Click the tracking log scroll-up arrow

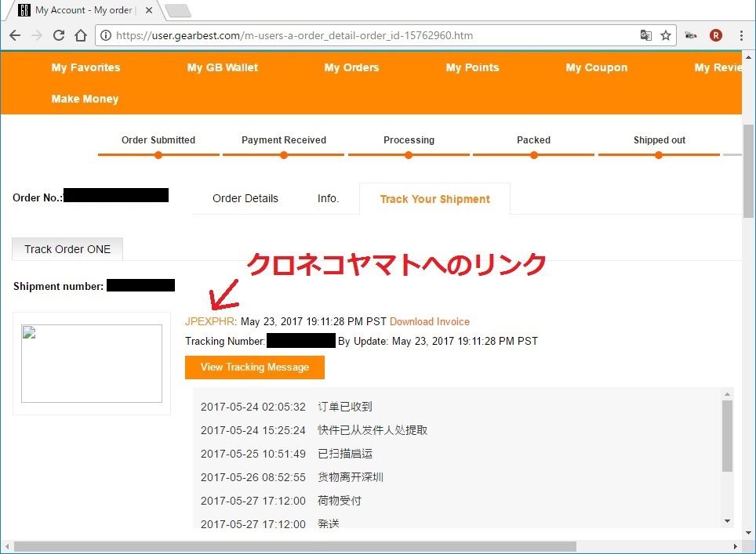tap(727, 395)
